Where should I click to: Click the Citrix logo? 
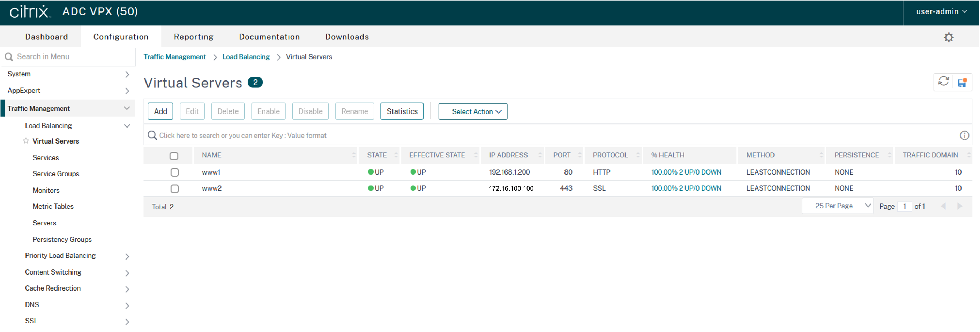click(30, 12)
